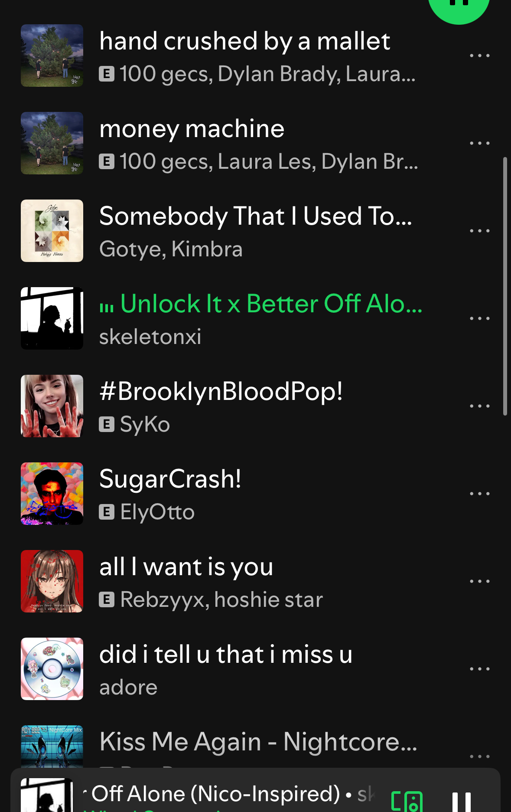Open more options for did i tell u that i miss u
This screenshot has height=812, width=511.
(479, 669)
